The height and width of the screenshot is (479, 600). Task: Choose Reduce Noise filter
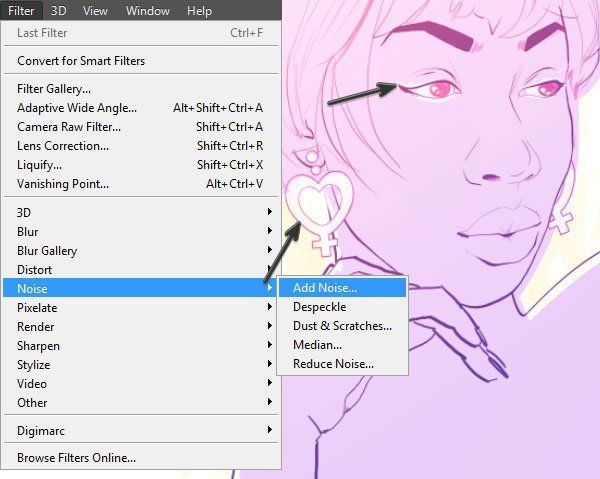coord(342,364)
